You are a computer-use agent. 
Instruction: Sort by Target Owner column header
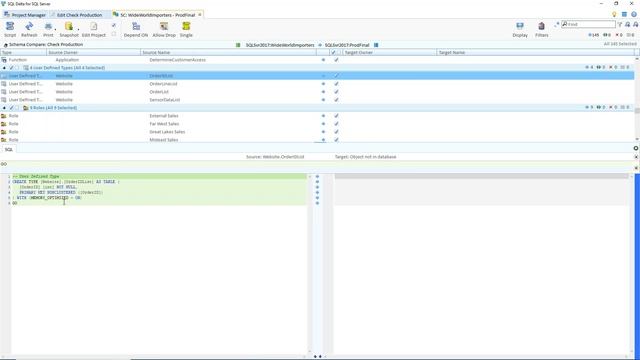click(x=389, y=53)
